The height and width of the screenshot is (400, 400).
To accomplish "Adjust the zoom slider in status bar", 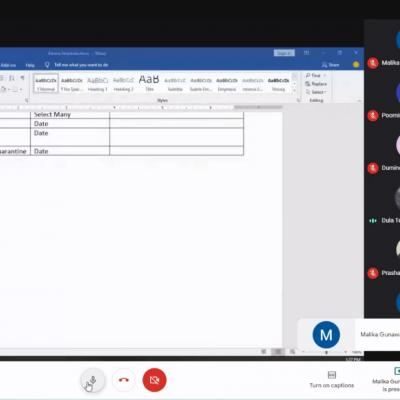I will (x=326, y=352).
